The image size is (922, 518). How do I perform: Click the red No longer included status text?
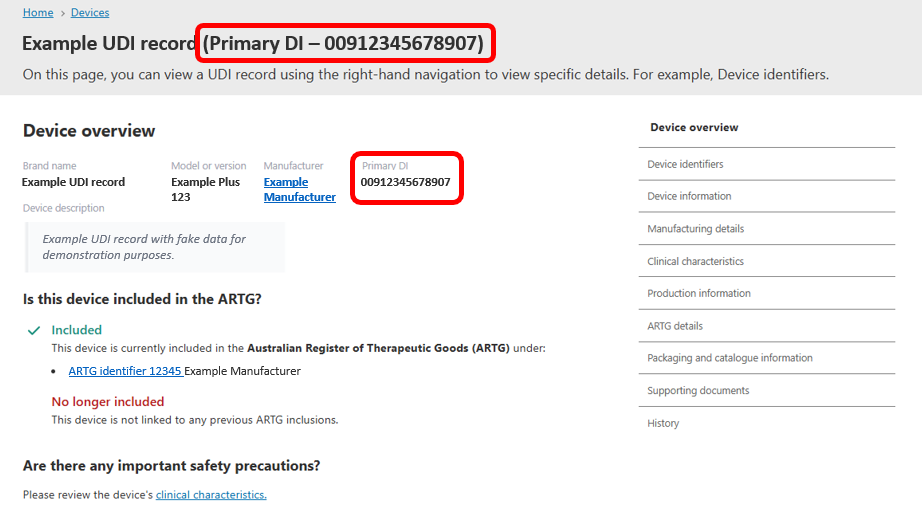108,402
